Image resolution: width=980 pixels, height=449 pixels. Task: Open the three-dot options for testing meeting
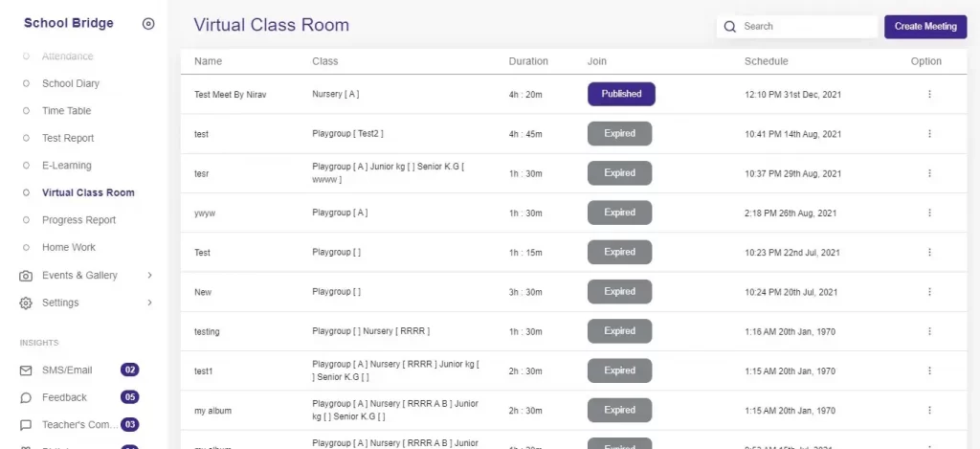tap(929, 331)
